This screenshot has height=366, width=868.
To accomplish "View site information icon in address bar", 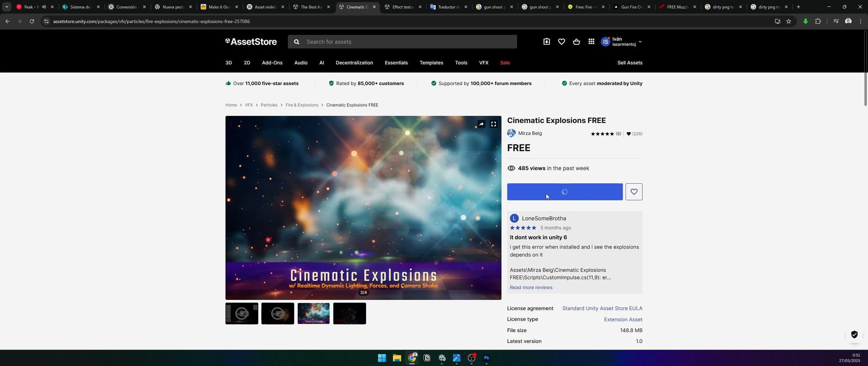I will pos(46,21).
